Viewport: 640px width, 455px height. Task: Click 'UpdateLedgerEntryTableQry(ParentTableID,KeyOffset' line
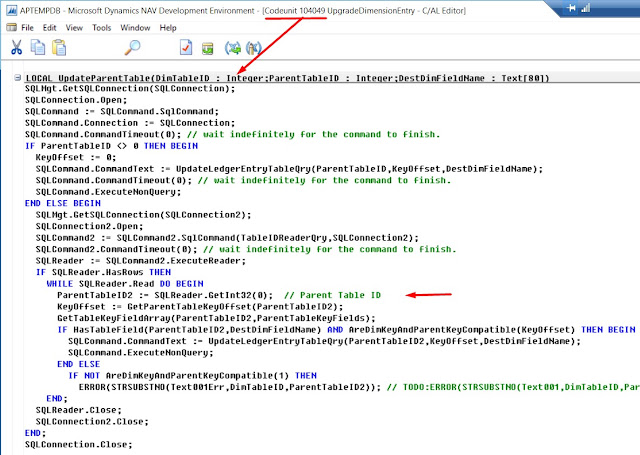click(289, 169)
